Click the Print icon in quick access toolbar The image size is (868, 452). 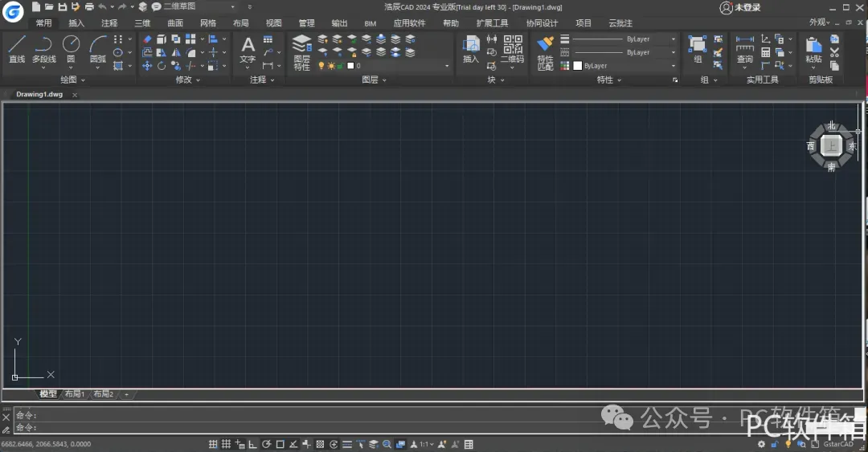[x=89, y=7]
